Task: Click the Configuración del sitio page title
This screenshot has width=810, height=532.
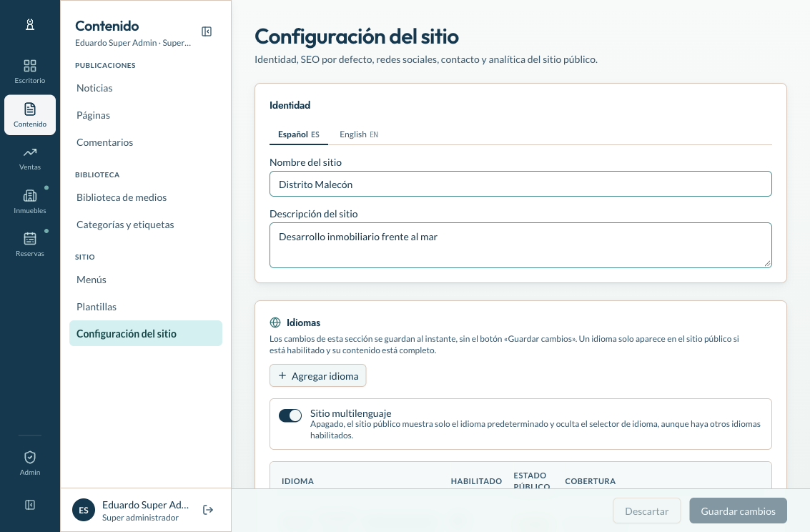Action: tap(357, 36)
